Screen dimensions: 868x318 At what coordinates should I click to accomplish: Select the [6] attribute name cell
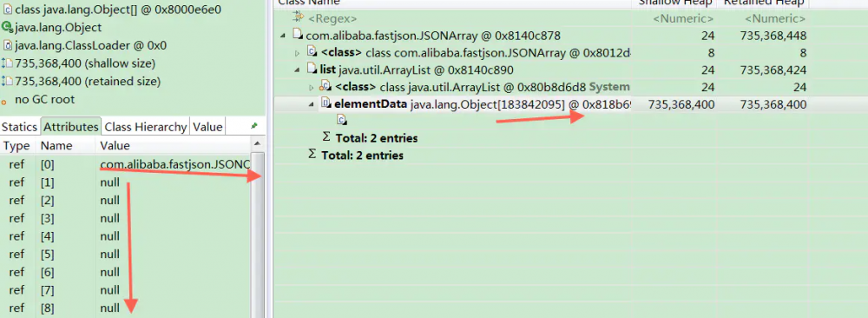click(48, 272)
